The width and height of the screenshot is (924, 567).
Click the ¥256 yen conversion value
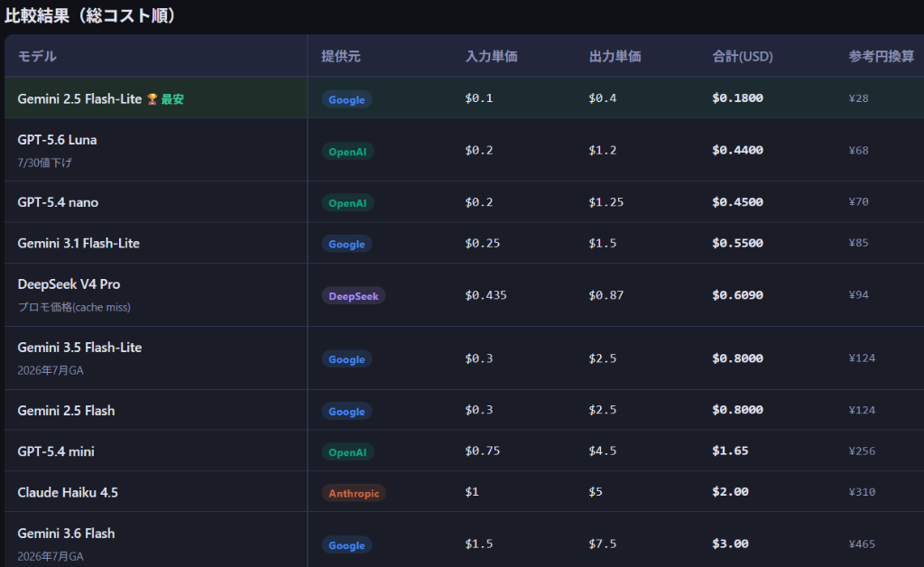(x=862, y=451)
